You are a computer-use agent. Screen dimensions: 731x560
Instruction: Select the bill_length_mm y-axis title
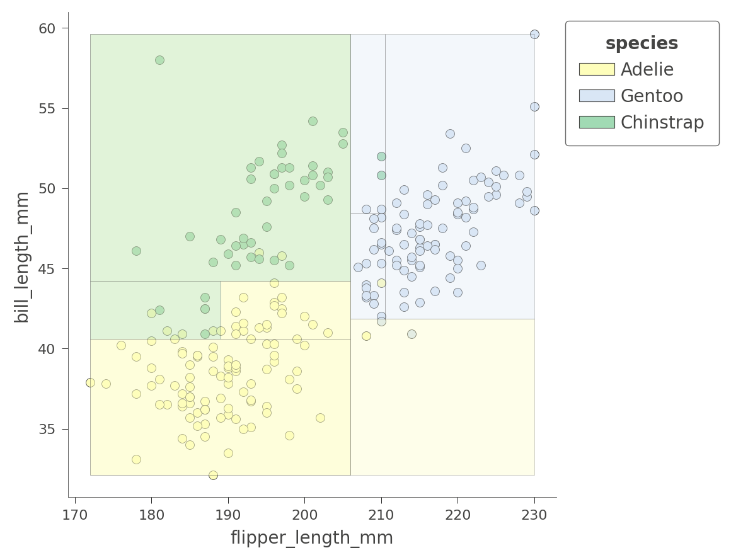[x=22, y=257]
